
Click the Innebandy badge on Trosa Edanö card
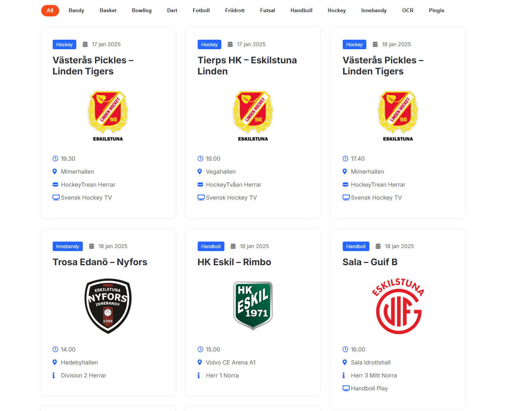point(68,247)
